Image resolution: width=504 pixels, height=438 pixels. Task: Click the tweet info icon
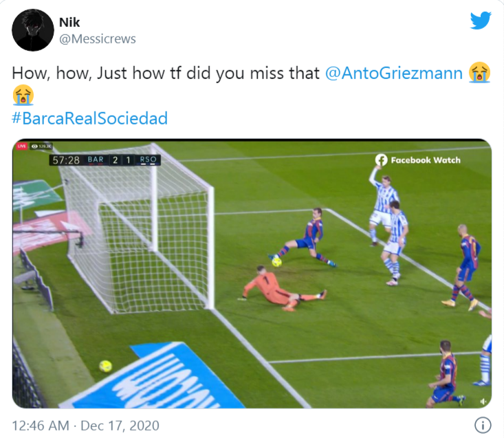(x=483, y=424)
